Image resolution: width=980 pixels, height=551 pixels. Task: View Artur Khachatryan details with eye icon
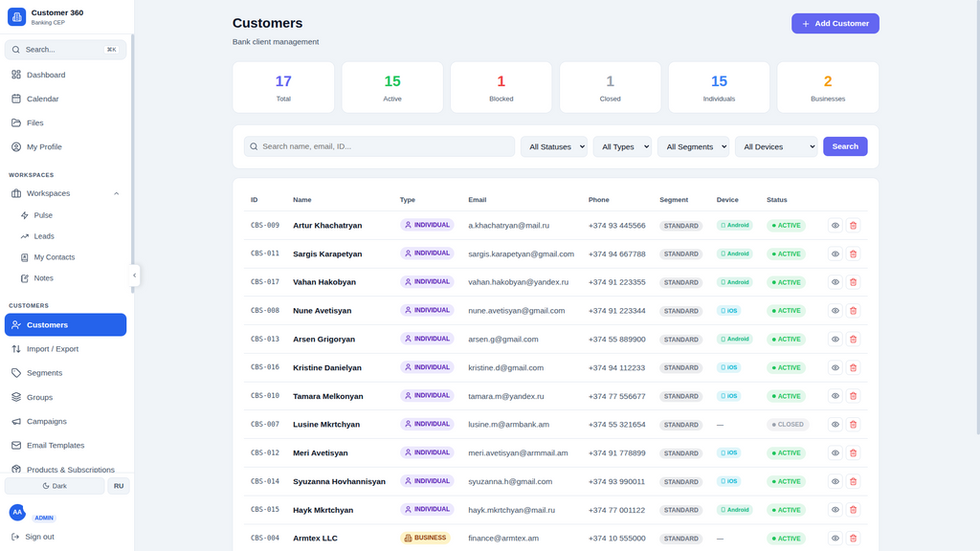[835, 226]
